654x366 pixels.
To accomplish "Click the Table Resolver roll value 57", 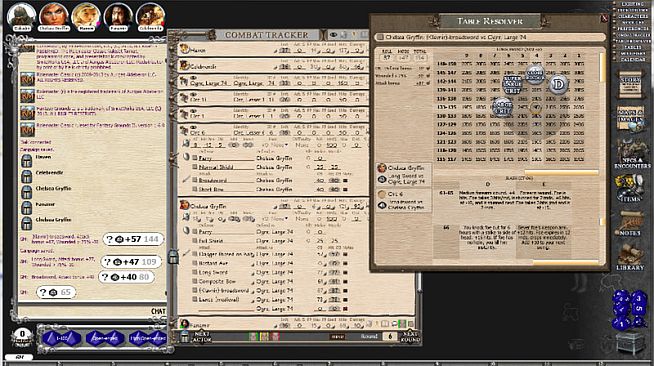I will point(387,58).
